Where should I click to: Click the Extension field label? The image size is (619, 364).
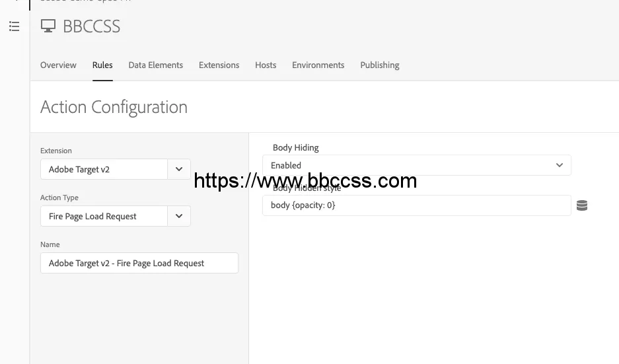(x=56, y=151)
